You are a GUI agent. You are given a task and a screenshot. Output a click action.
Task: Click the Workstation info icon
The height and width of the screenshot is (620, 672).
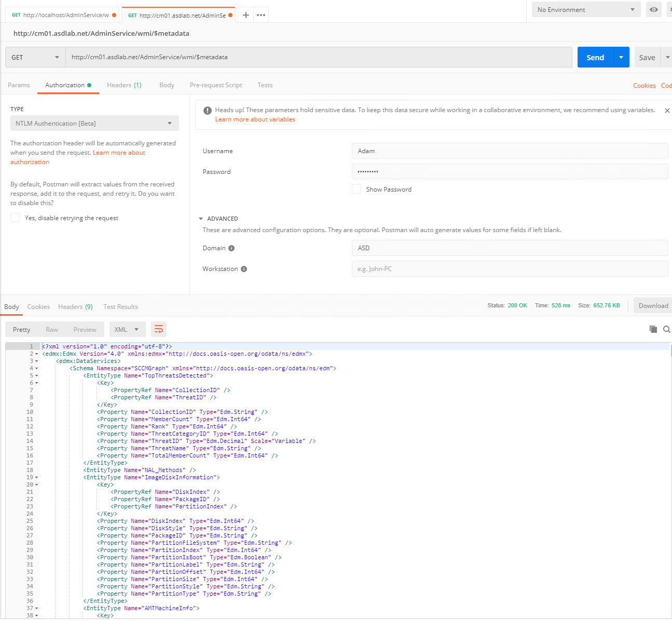tap(244, 269)
